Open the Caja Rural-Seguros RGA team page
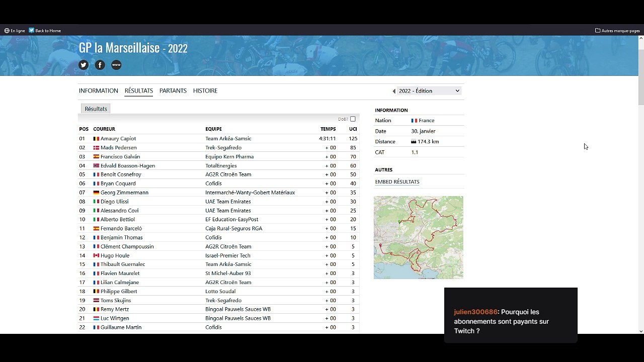The width and height of the screenshot is (644, 362). [233, 229]
